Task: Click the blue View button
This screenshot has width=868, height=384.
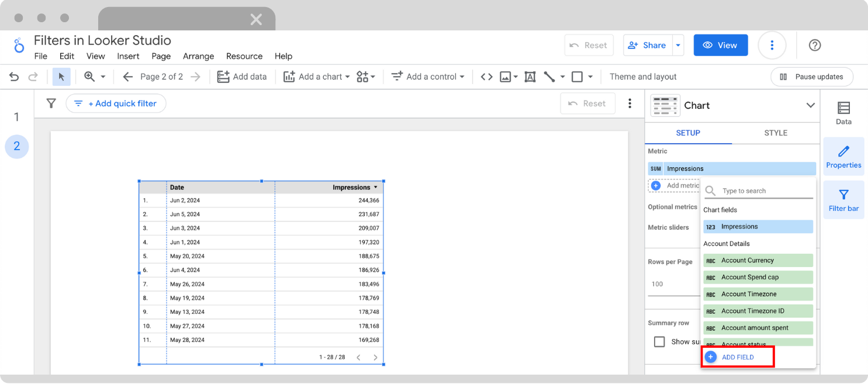Action: (x=721, y=45)
